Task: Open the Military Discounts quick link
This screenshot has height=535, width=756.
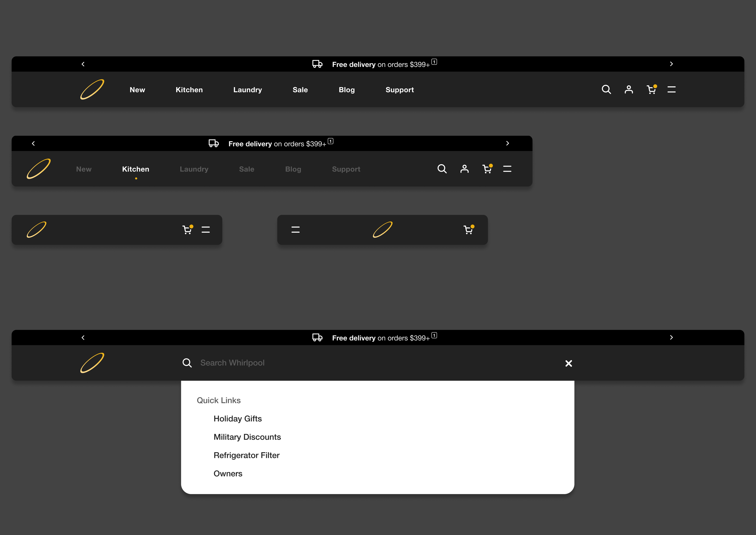Action: 247,437
